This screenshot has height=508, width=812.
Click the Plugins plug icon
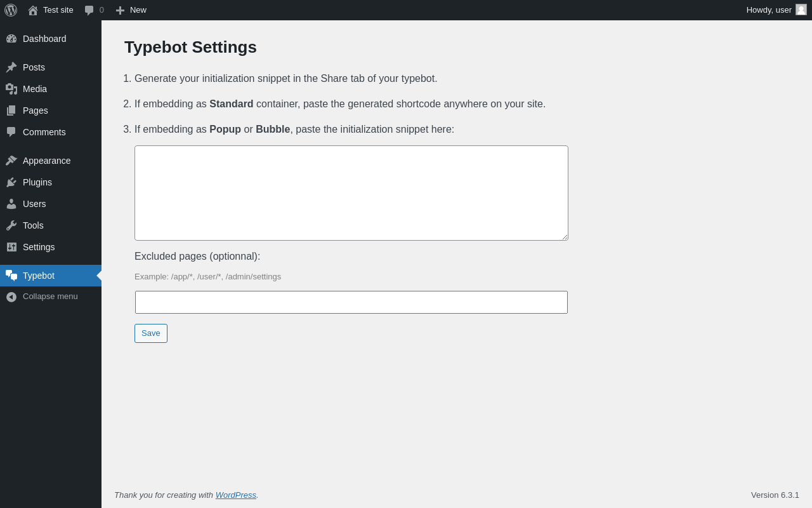[x=11, y=182]
